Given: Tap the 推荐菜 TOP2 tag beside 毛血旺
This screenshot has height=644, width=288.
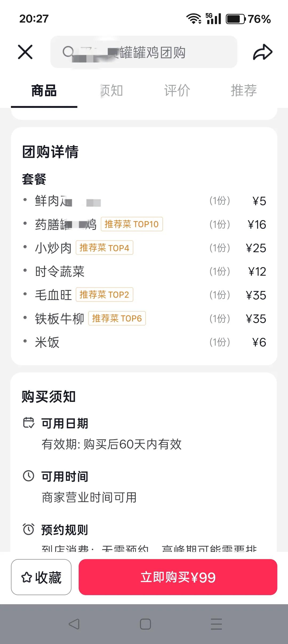Looking at the screenshot, I should click(x=104, y=294).
